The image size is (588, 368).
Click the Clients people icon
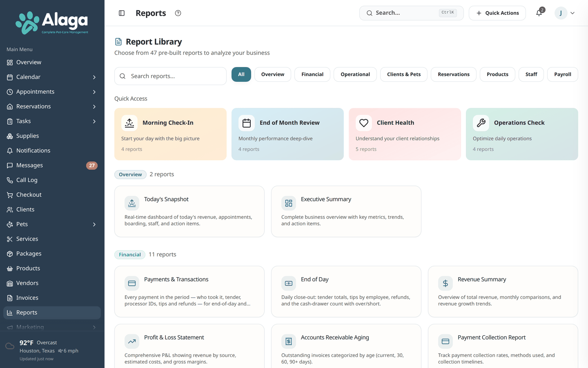pos(10,210)
